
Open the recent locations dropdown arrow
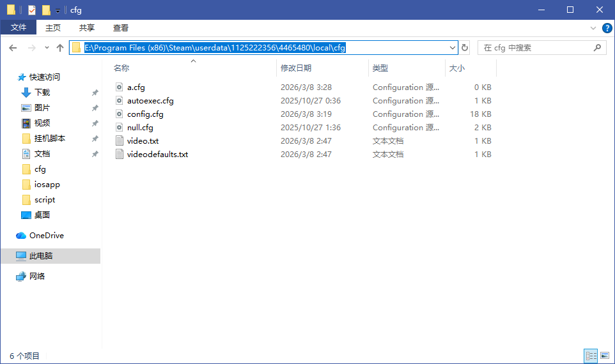coord(47,48)
